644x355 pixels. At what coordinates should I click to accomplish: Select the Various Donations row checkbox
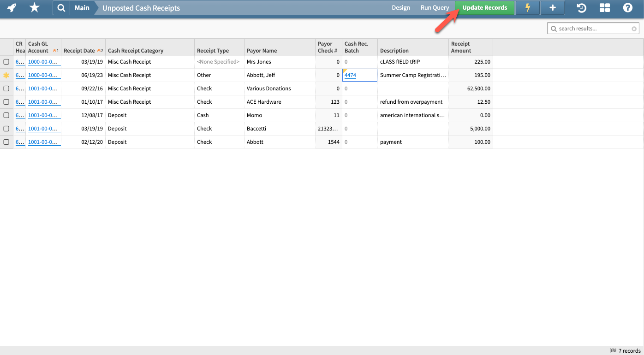tap(6, 88)
